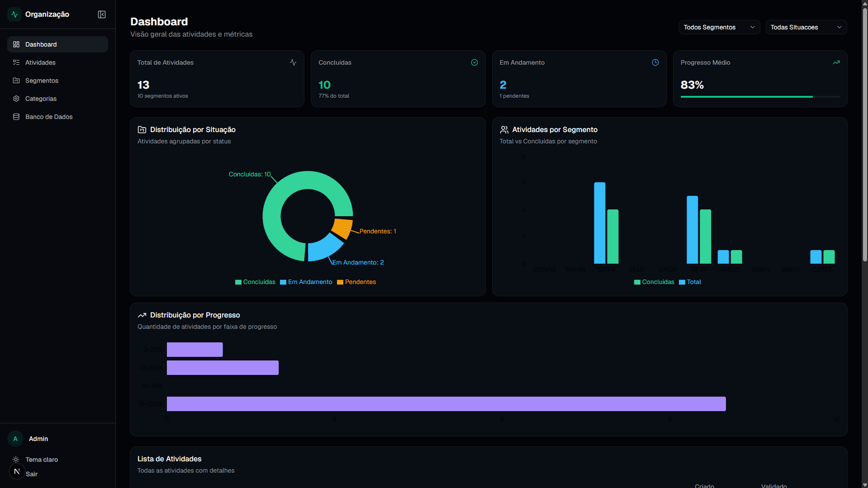
Task: Click the Organização logo icon
Action: pyautogui.click(x=14, y=14)
